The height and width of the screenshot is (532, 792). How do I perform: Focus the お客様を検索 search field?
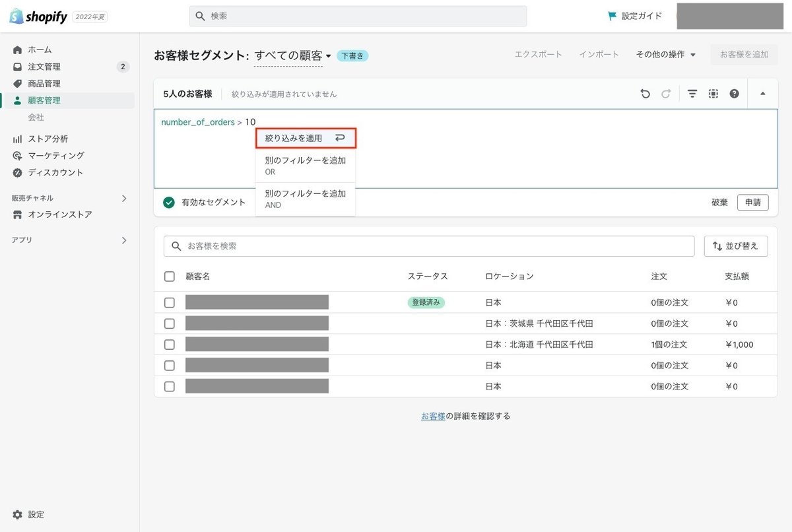click(x=429, y=246)
